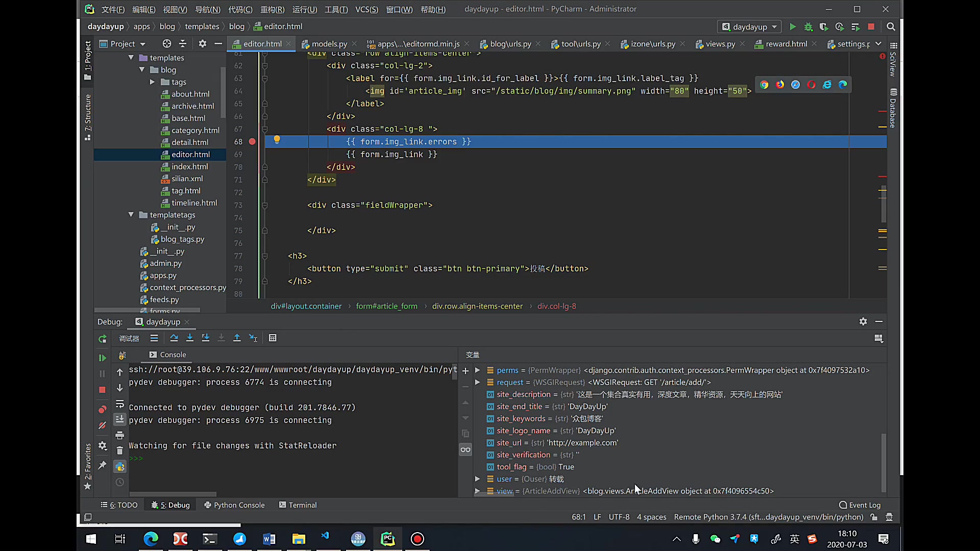
Task: Open Search Everywhere magnifier
Action: 891,27
